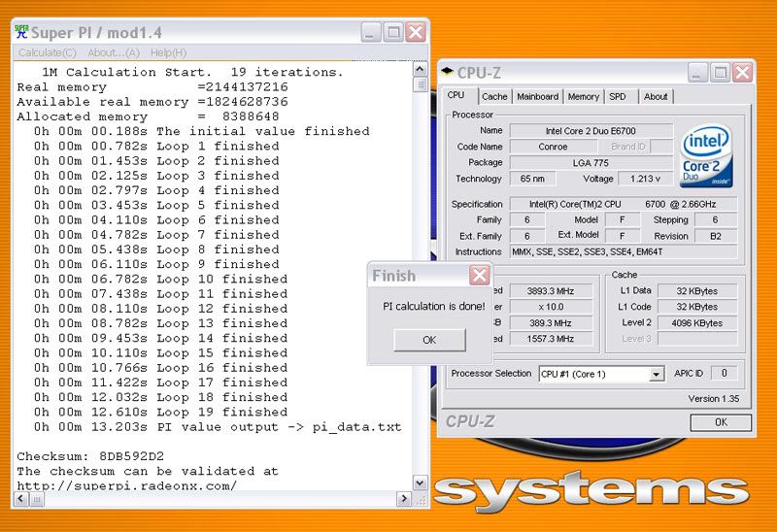Open the Calculate(C) menu in Super PI

coord(47,52)
